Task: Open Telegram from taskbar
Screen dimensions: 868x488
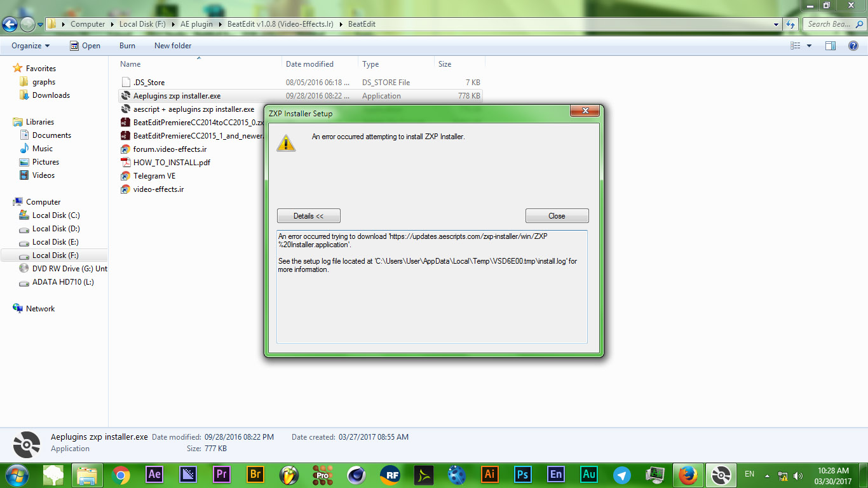Action: click(622, 474)
